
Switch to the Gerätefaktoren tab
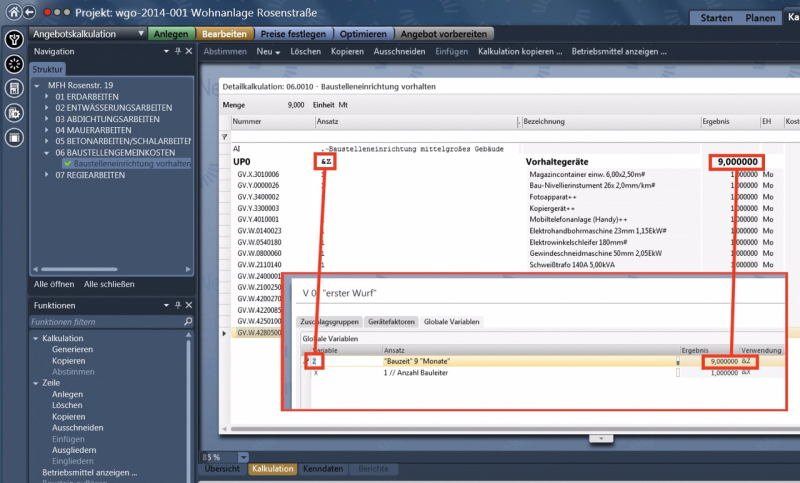(x=391, y=322)
